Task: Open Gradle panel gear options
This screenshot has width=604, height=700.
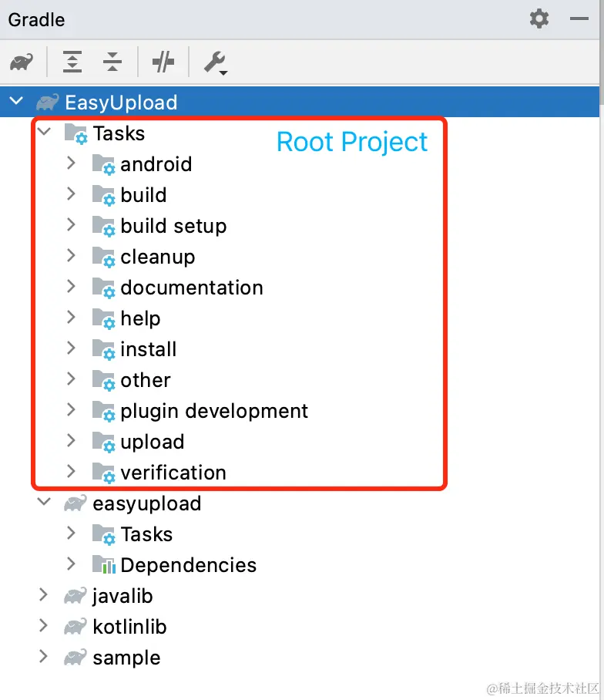Action: click(x=539, y=19)
